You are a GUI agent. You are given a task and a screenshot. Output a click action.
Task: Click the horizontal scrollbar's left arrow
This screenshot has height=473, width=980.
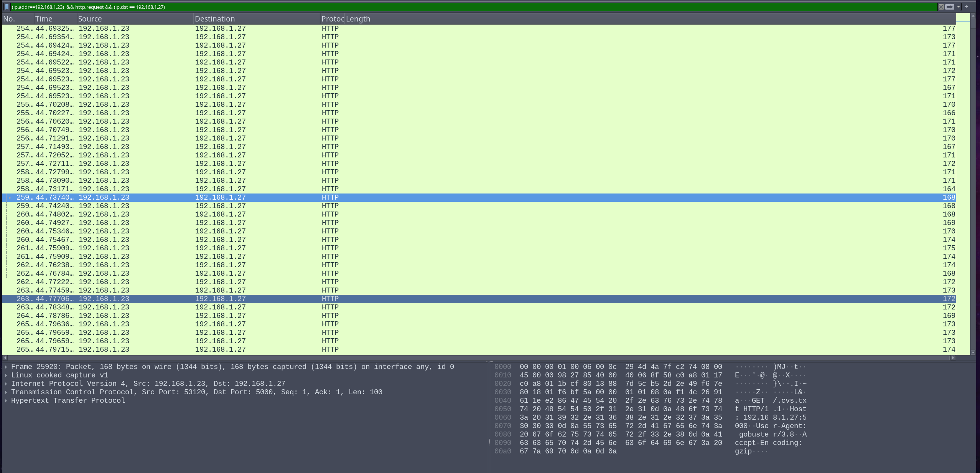(5, 358)
